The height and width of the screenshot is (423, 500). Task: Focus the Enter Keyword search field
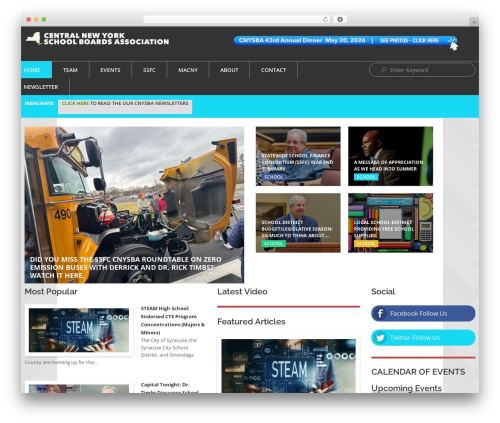(x=422, y=70)
